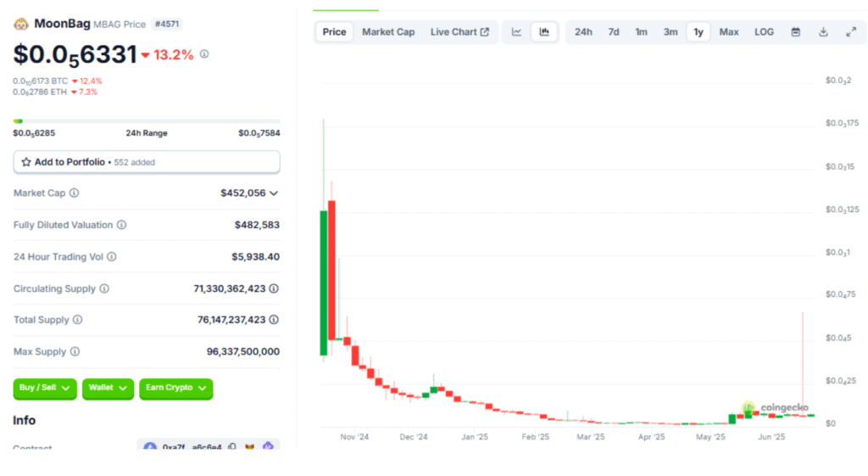Click info icon next to Market Cap

pos(74,193)
